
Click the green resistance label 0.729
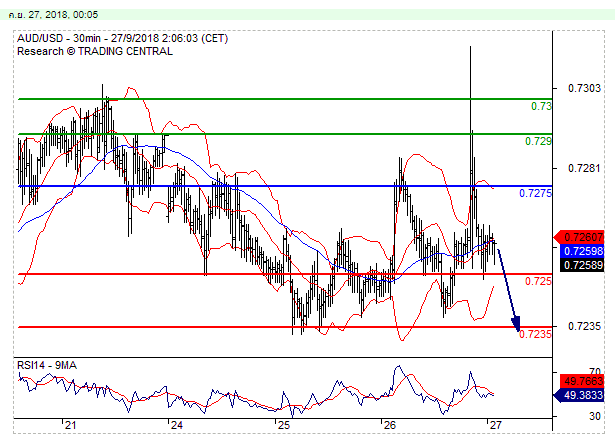pyautogui.click(x=538, y=141)
